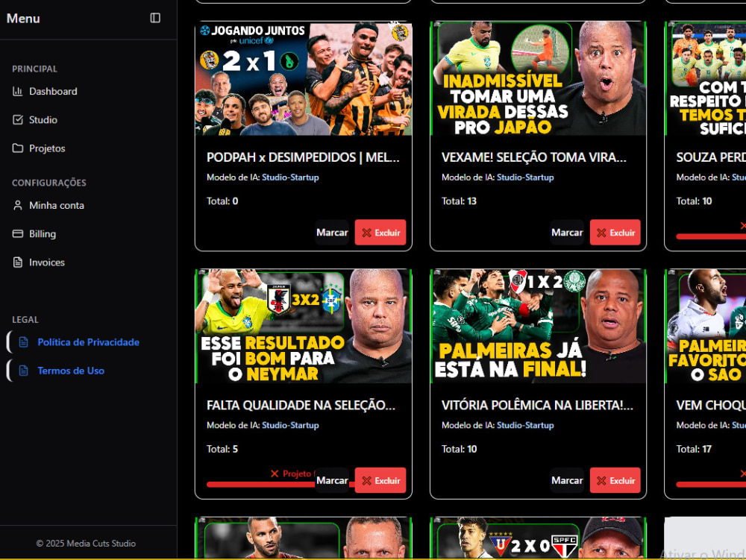Click the FALTA QUALIDADE NA SELEÇÃO title
Image resolution: width=746 pixels, height=560 pixels.
click(301, 405)
